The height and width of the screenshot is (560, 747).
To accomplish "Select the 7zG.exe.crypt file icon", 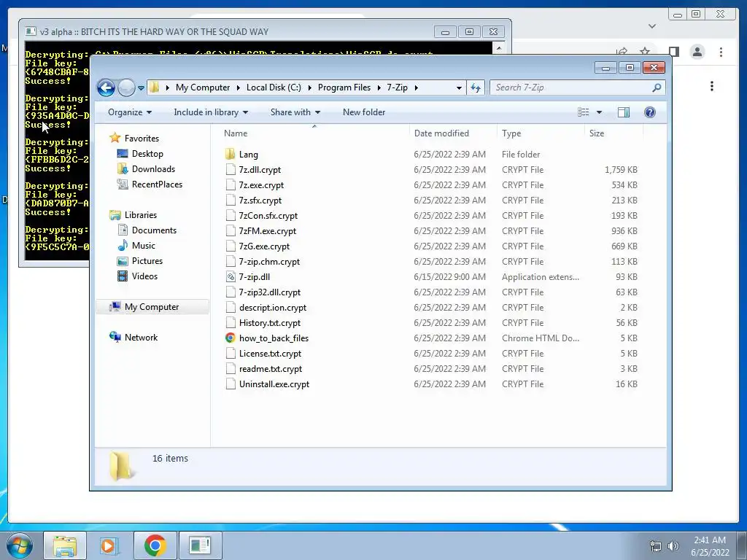I will click(x=231, y=246).
